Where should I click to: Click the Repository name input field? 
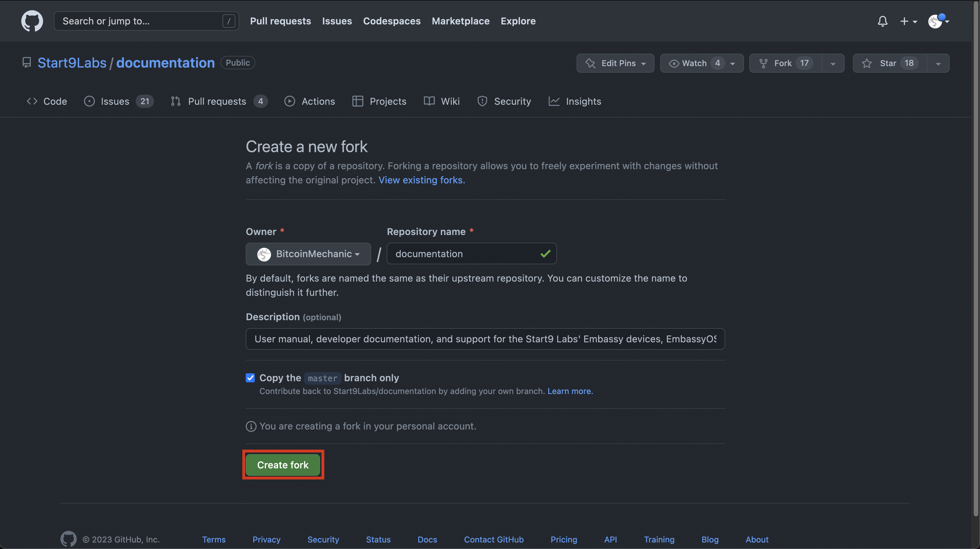point(464,254)
